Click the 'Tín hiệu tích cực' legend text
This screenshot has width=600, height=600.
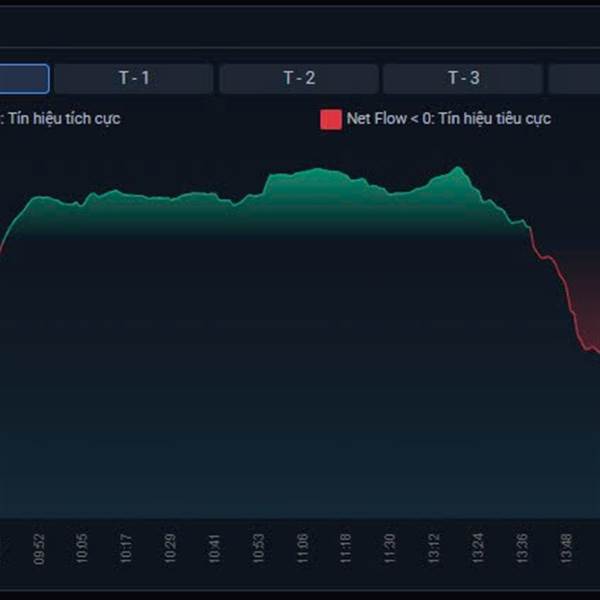pyautogui.click(x=64, y=119)
